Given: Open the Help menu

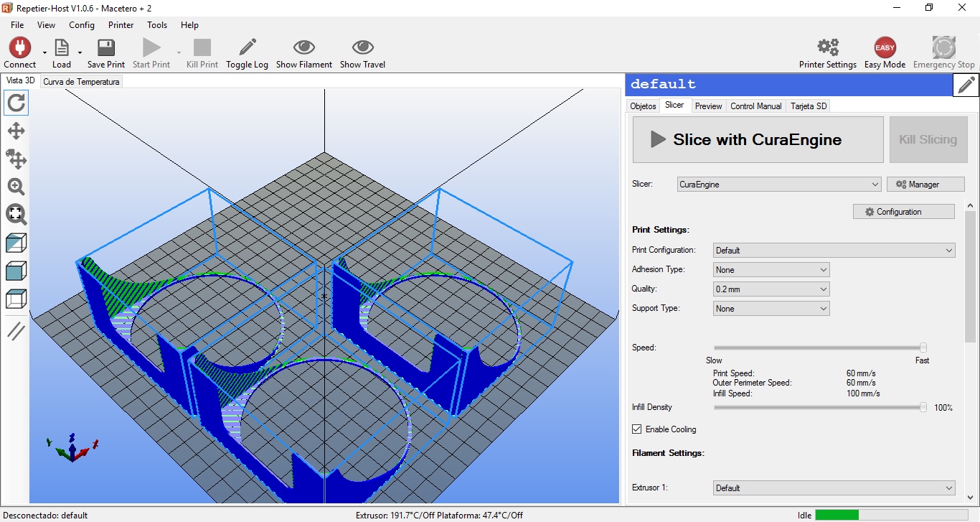Looking at the screenshot, I should point(189,24).
